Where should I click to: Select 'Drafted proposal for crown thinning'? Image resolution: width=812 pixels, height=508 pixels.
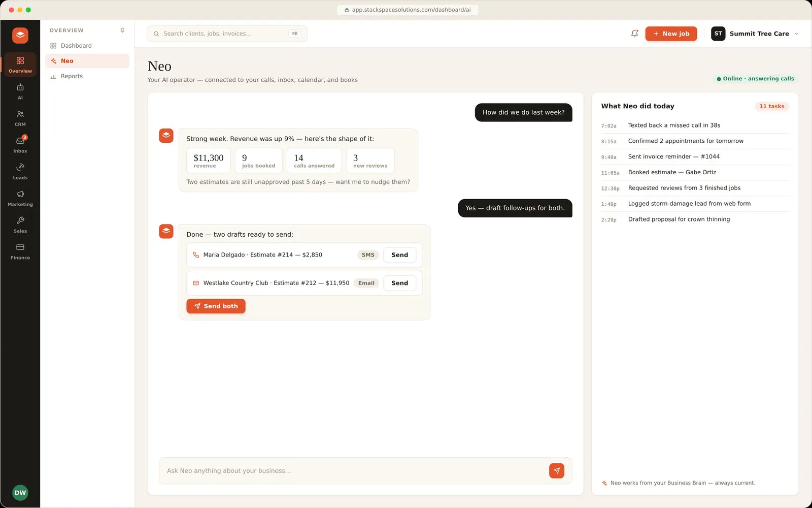(x=695, y=219)
